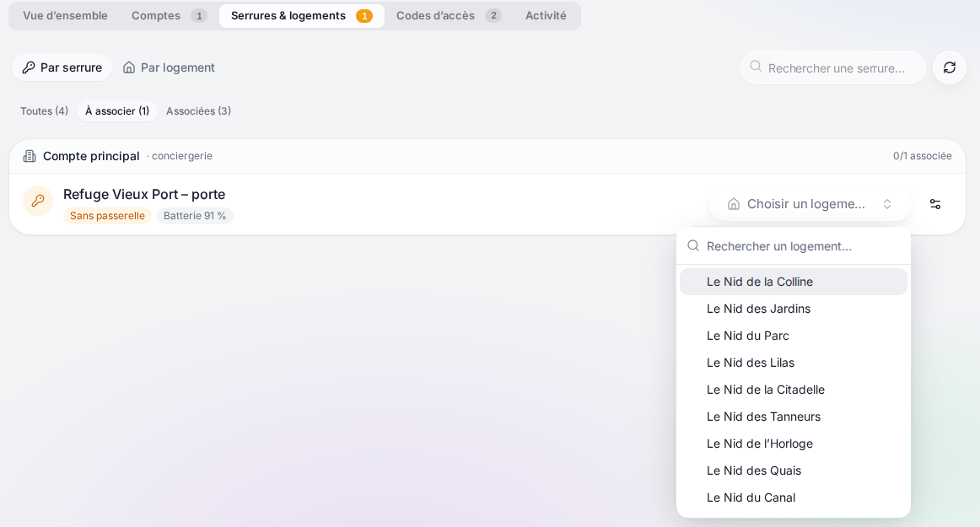
Task: Click the conciergerie label
Action: pos(182,156)
